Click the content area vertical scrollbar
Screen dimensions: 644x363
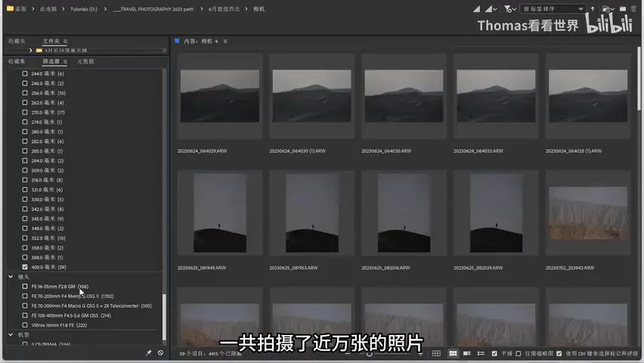pyautogui.click(x=639, y=78)
